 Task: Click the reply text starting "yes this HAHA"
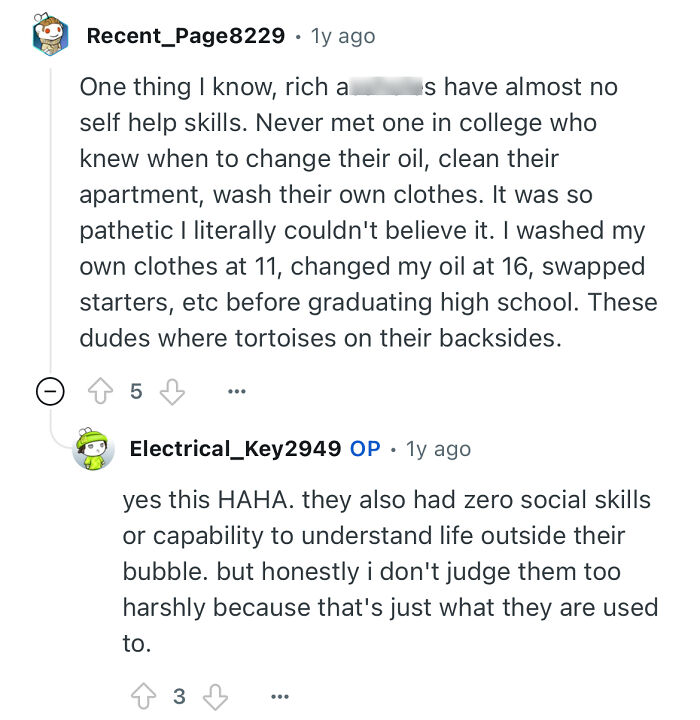coord(388,570)
